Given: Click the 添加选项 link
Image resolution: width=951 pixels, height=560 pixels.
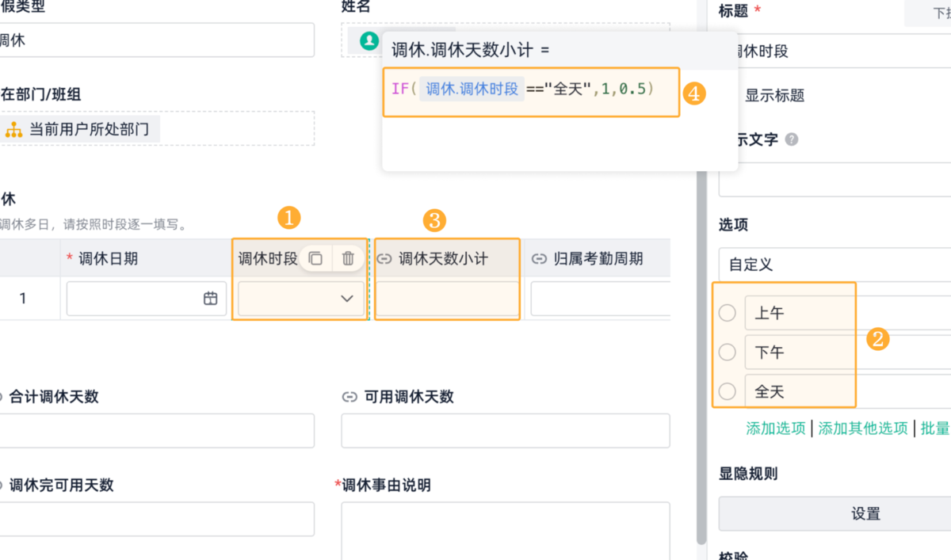Looking at the screenshot, I should (x=776, y=429).
